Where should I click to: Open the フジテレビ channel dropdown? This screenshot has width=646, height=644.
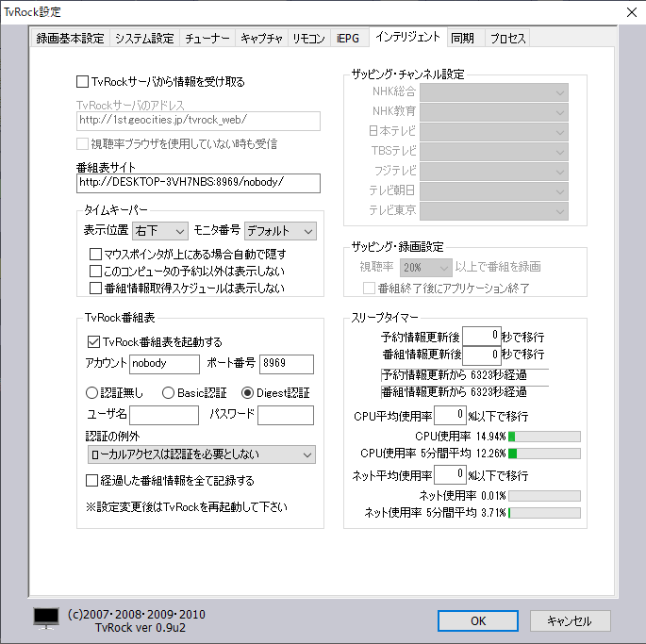(x=494, y=172)
